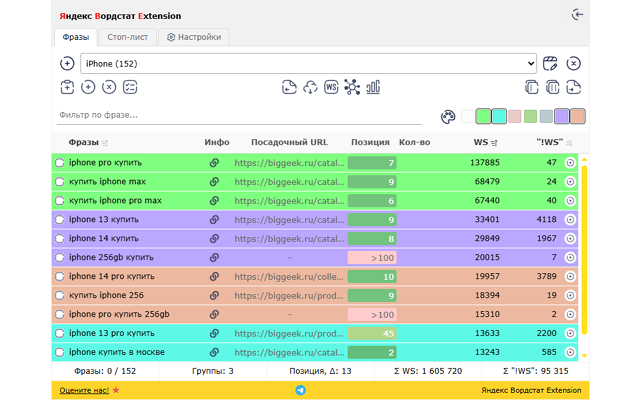Switch to the Фразы tab
The height and width of the screenshot is (400, 640).
(x=76, y=37)
